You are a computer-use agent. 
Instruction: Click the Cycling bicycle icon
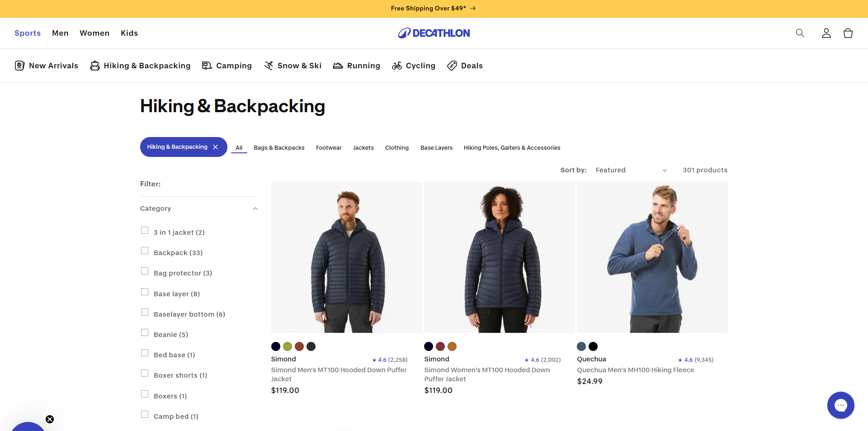(396, 66)
